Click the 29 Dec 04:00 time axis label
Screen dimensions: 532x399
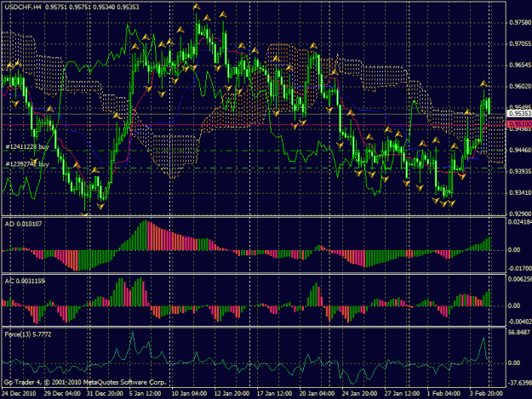[62, 394]
